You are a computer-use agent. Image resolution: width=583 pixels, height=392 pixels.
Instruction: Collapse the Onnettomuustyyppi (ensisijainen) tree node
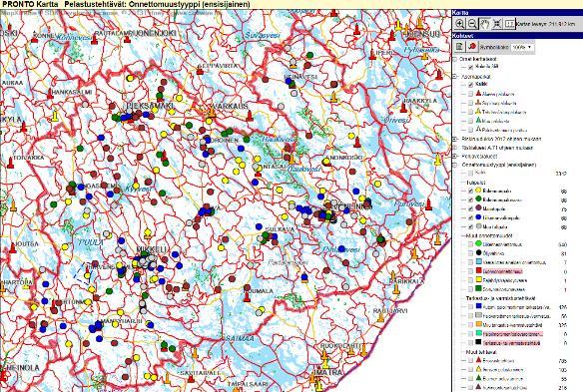point(455,165)
